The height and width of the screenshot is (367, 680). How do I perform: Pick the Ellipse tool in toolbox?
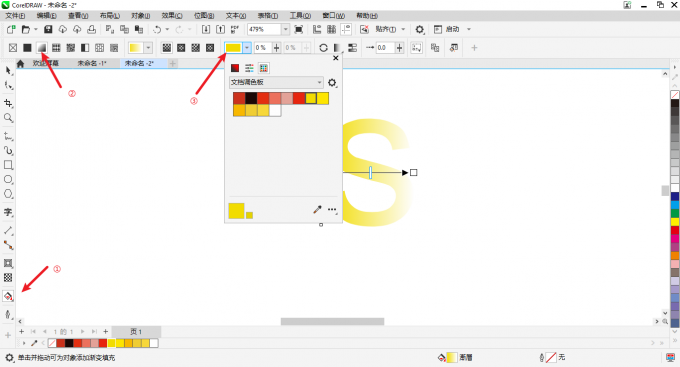(x=8, y=179)
